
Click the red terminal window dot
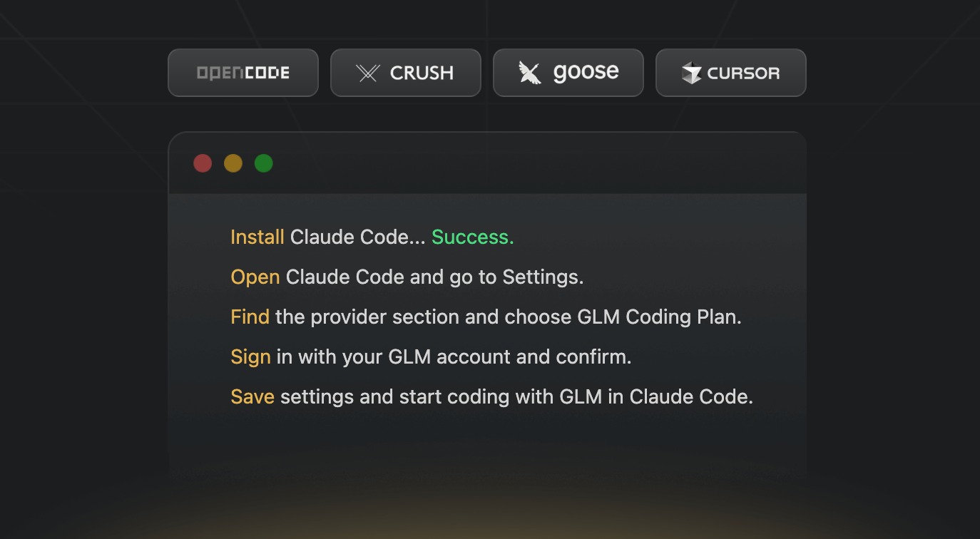(203, 163)
